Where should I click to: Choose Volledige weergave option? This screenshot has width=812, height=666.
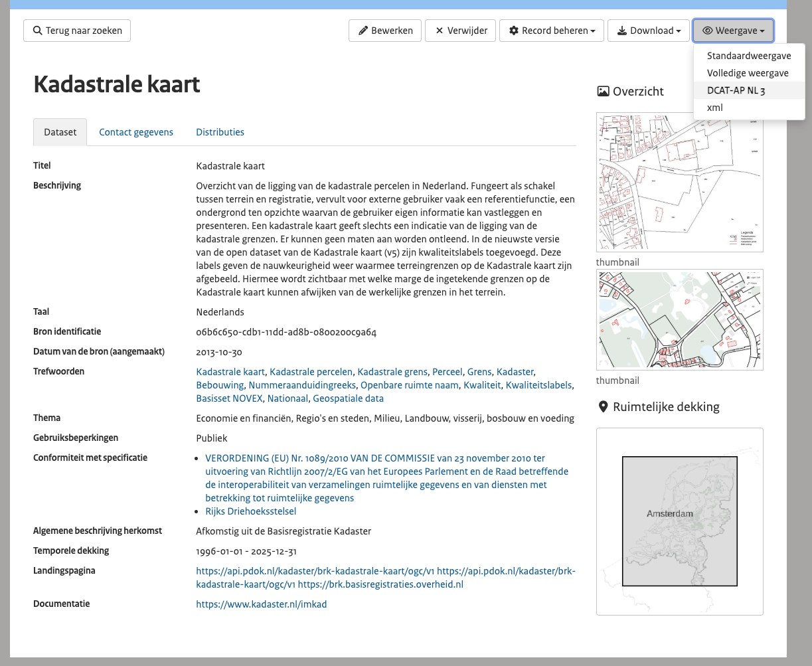pos(748,73)
